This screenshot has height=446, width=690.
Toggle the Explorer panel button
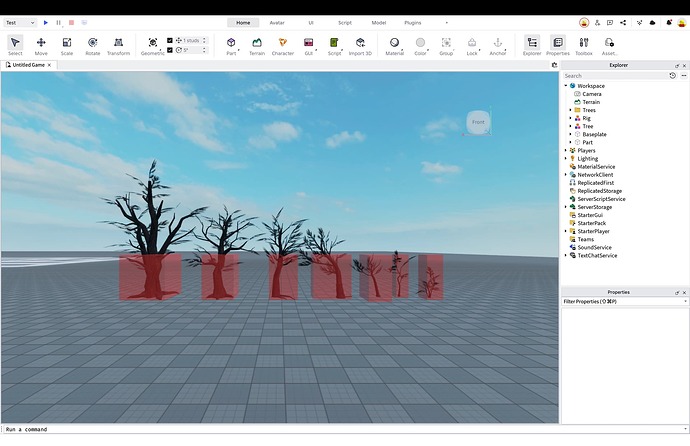(x=532, y=45)
